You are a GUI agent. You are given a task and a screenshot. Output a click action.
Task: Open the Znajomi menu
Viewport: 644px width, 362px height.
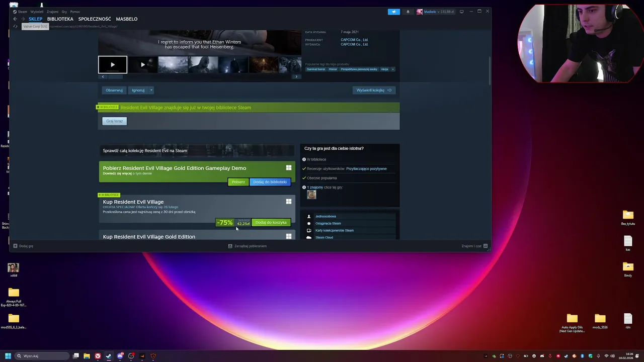point(52,12)
